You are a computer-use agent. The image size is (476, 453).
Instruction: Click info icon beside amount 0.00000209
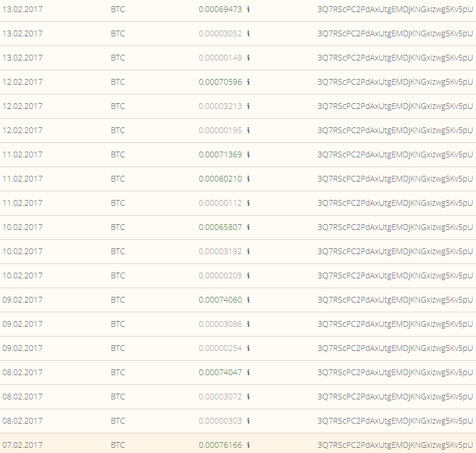point(248,275)
